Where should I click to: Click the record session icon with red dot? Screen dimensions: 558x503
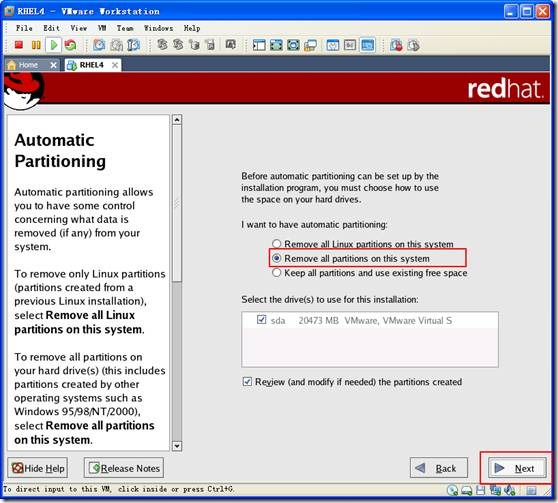tap(396, 45)
